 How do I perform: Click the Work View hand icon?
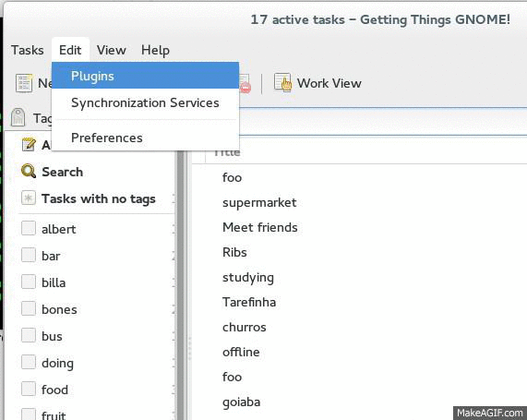pyautogui.click(x=282, y=82)
